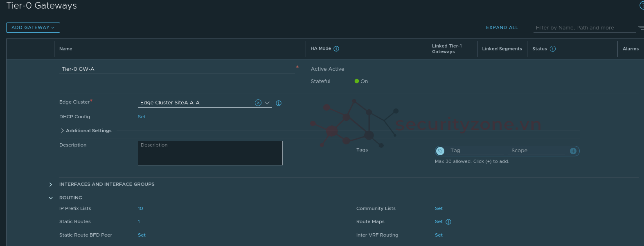Viewport: 644px width, 246px height.
Task: Open the Edge Cluster dropdown arrow
Action: [267, 103]
